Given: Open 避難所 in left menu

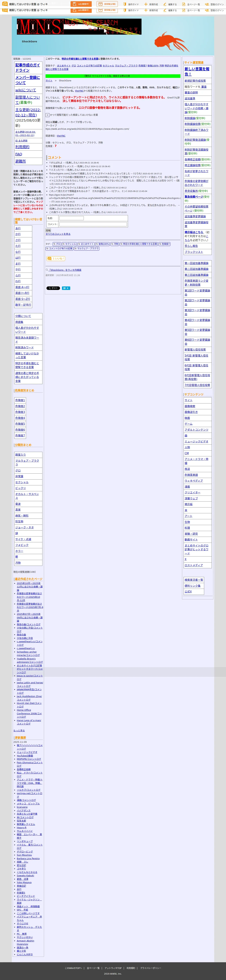Looking at the screenshot, I should coord(21,161).
